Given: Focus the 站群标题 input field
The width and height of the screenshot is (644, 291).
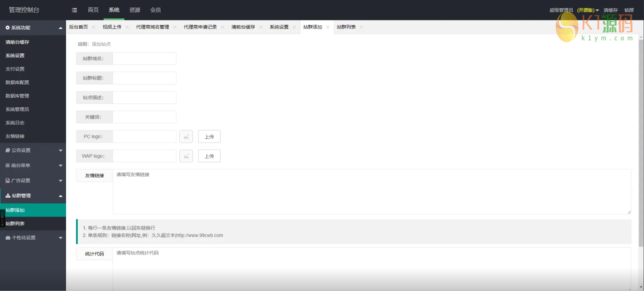Looking at the screenshot, I should [x=144, y=78].
